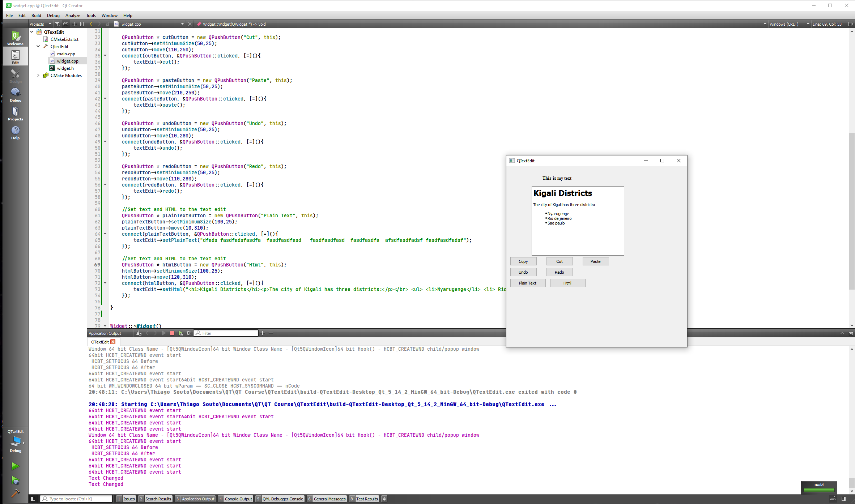Click the code editor vertical scrollbar
Viewport: 855px width, 504px height.
(851, 212)
